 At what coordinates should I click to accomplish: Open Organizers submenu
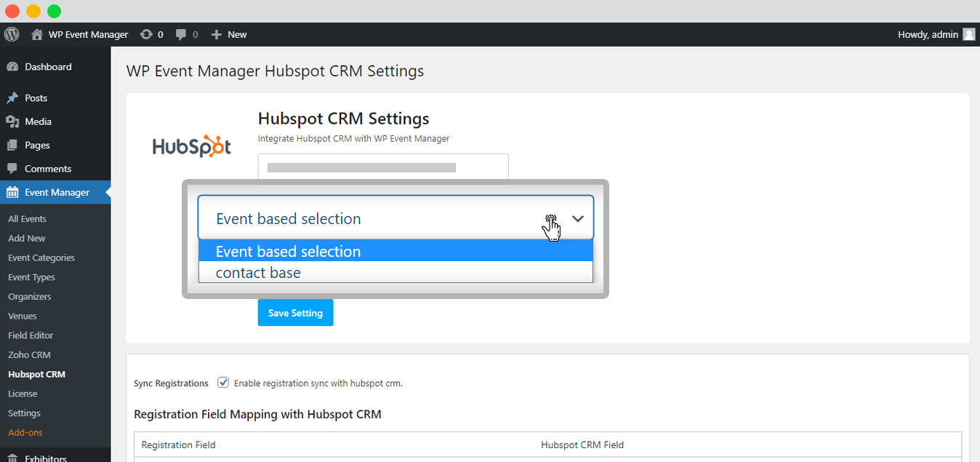pyautogui.click(x=30, y=297)
